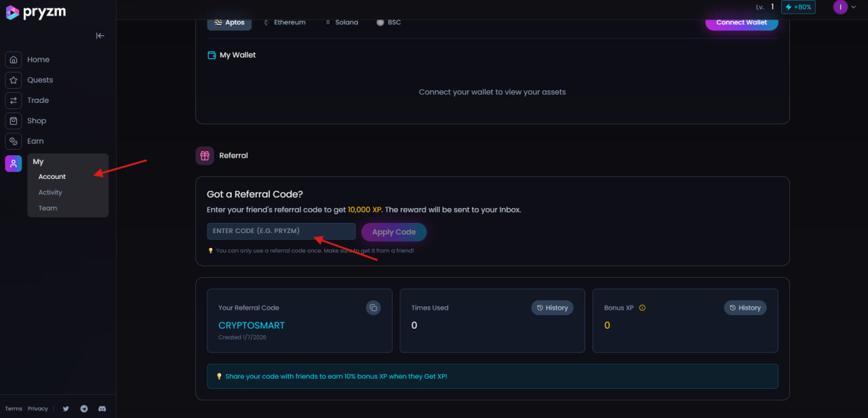Viewport: 868px width, 418px height.
Task: Select the BSC network tab
Action: click(389, 22)
